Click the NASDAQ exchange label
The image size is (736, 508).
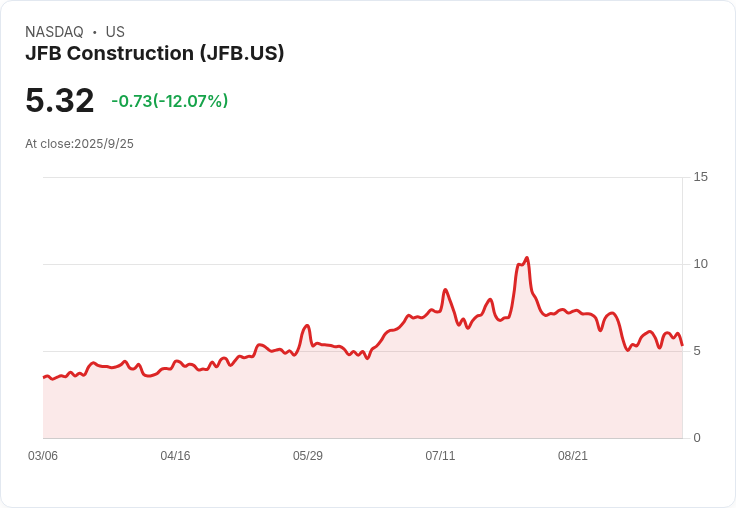point(54,32)
